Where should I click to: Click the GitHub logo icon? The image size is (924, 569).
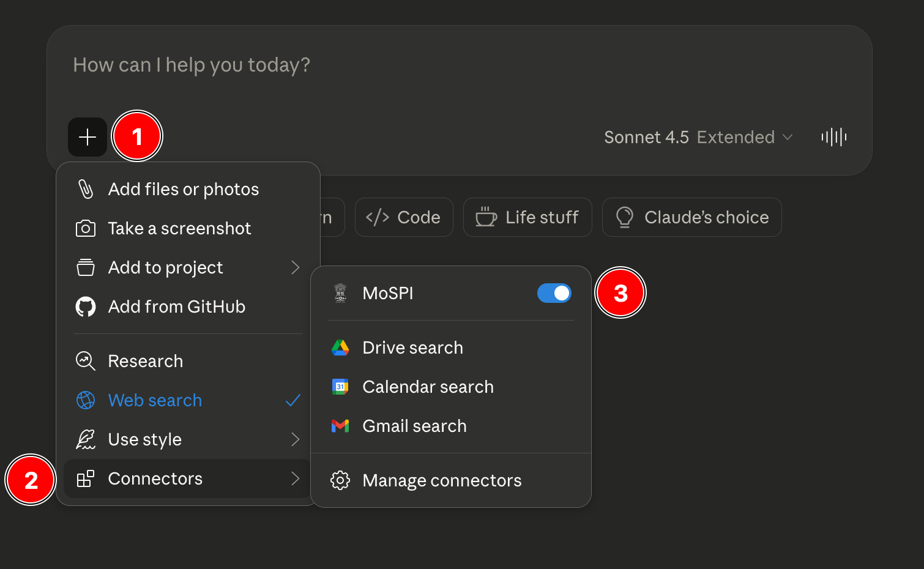click(86, 307)
